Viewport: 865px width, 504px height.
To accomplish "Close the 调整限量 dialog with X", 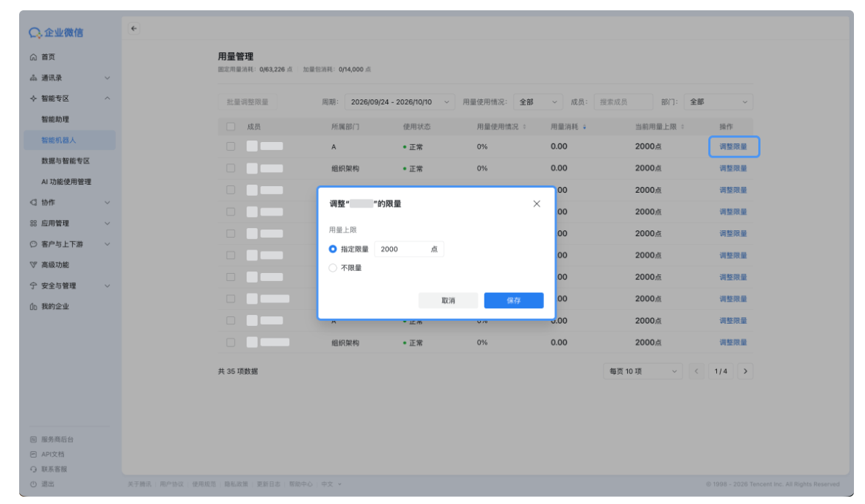I will (536, 204).
